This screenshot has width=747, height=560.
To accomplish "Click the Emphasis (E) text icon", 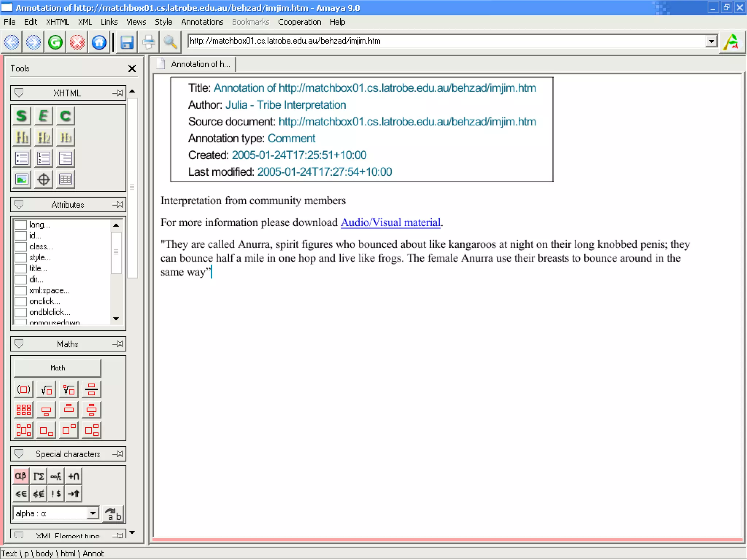I will pyautogui.click(x=43, y=116).
